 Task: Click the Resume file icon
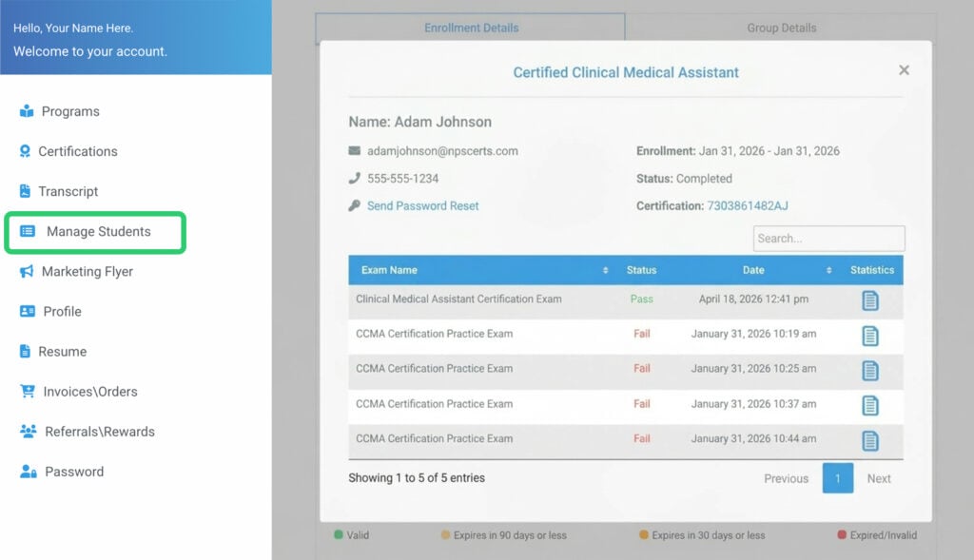point(25,352)
